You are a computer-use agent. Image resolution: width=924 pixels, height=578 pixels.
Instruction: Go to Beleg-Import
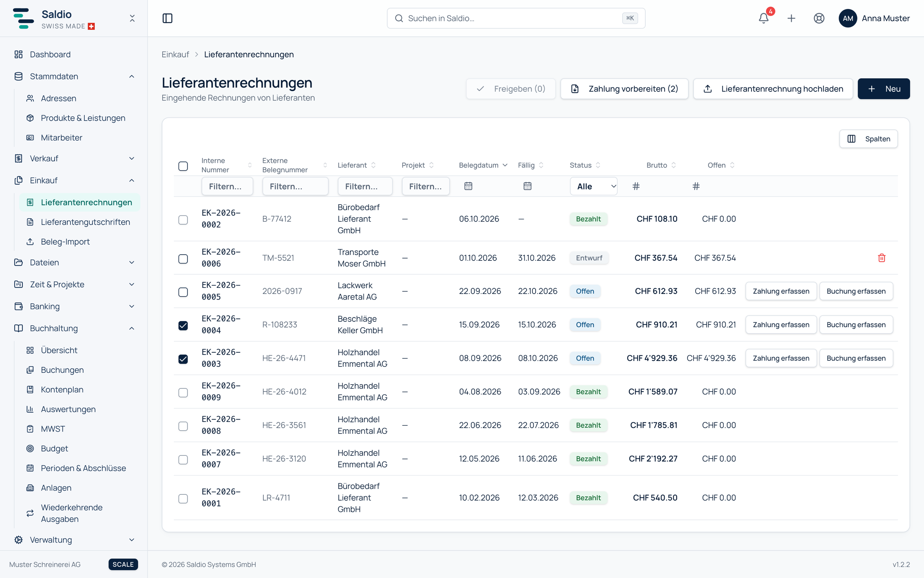80,242
